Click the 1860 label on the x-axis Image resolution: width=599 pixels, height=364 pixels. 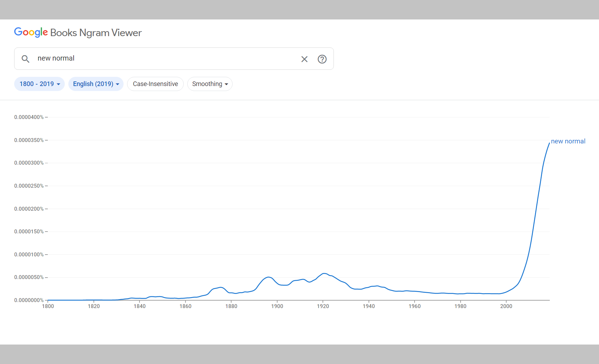186,306
